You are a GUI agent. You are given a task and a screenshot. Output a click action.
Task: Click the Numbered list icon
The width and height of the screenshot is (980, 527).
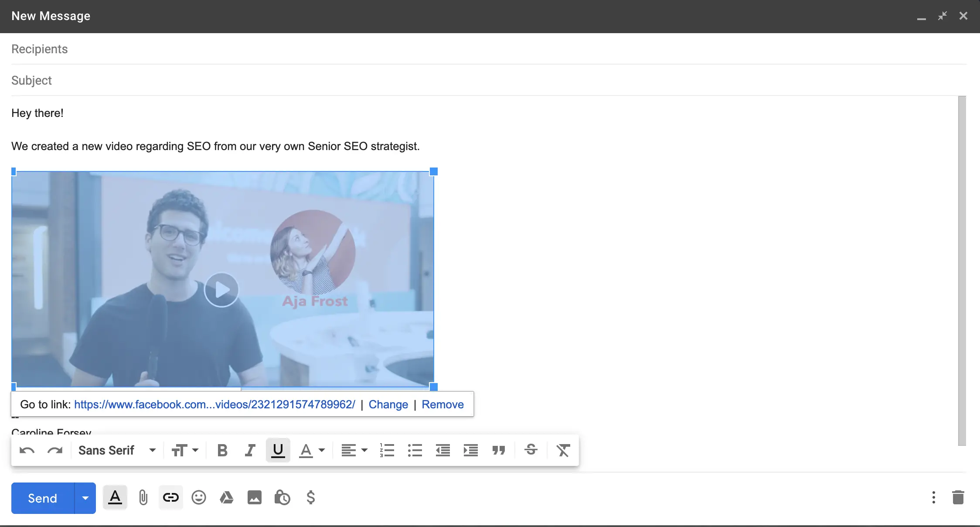387,450
